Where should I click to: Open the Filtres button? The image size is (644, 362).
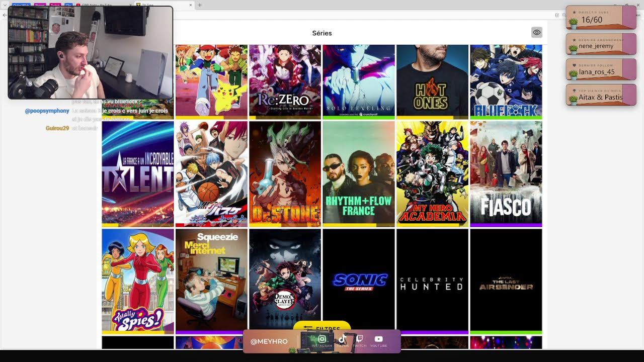click(x=322, y=326)
